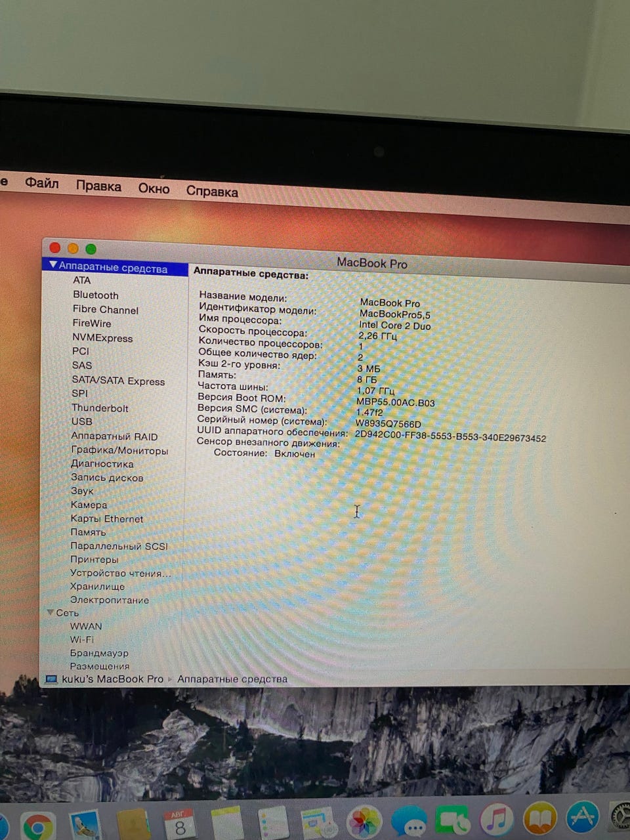Image resolution: width=630 pixels, height=840 pixels.
Task: Click the serial number W8935Q7566D
Action: (388, 424)
